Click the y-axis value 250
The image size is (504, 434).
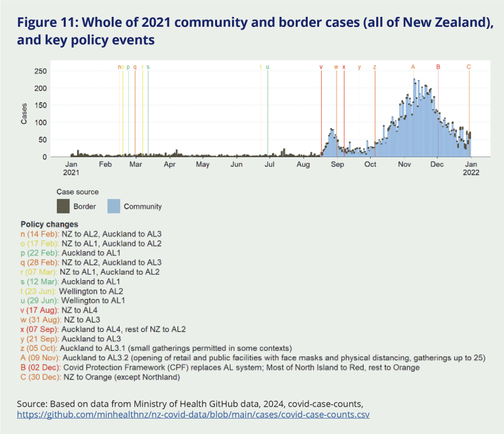click(x=40, y=71)
